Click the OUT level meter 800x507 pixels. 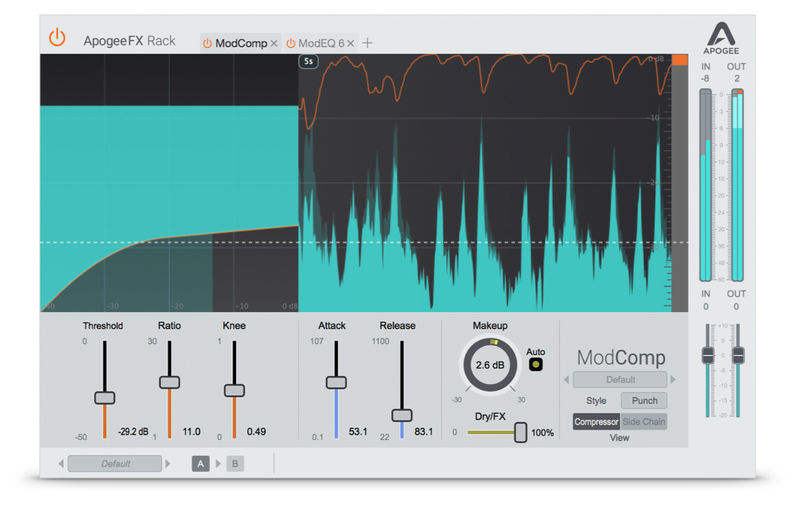pyautogui.click(x=737, y=185)
